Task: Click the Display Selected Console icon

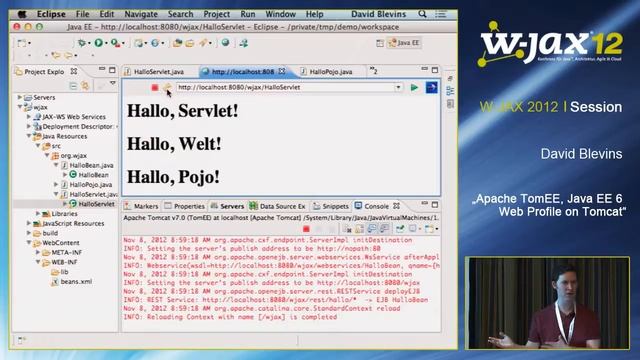Action: [x=413, y=229]
